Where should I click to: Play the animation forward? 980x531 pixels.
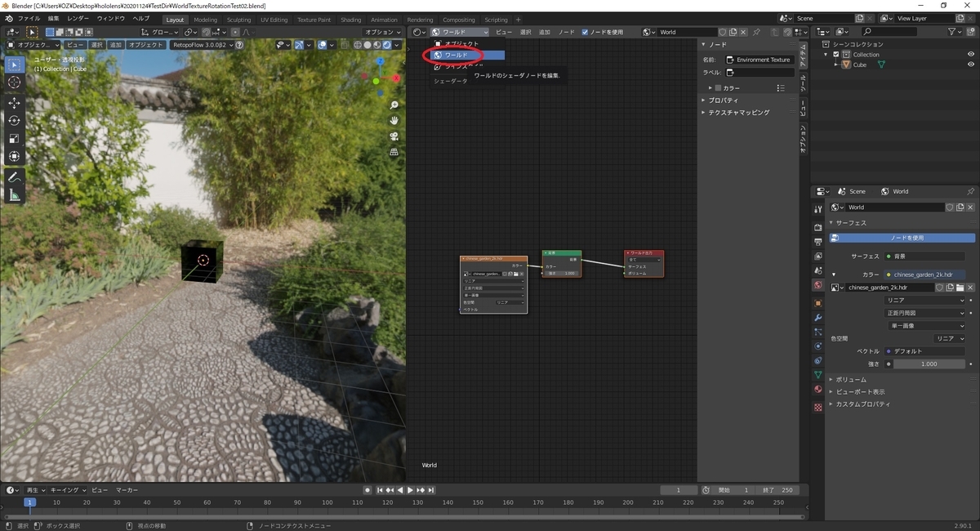[x=410, y=490]
